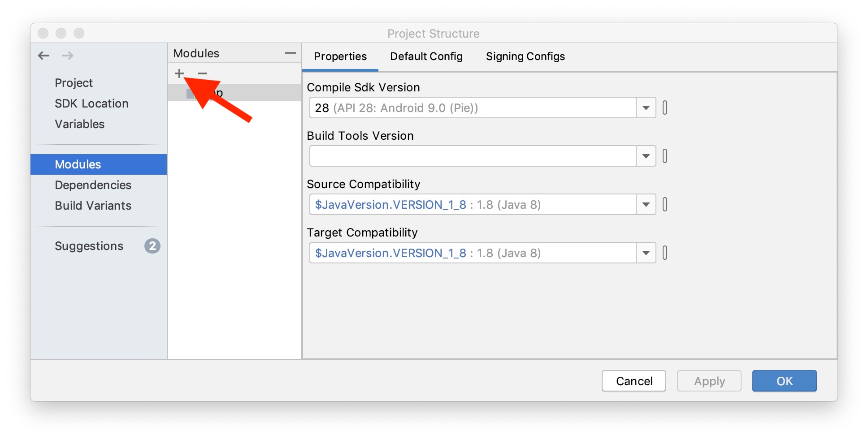Expand the Target Compatibility dropdown arrow

(x=646, y=253)
